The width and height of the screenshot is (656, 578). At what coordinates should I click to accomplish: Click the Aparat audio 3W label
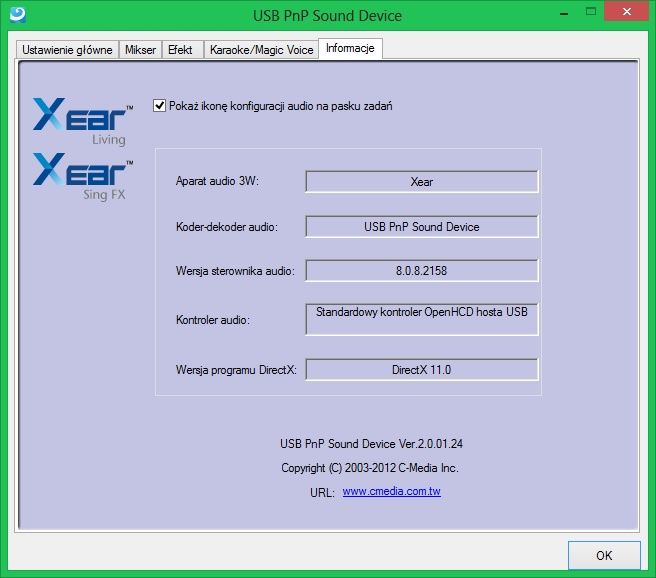(218, 181)
